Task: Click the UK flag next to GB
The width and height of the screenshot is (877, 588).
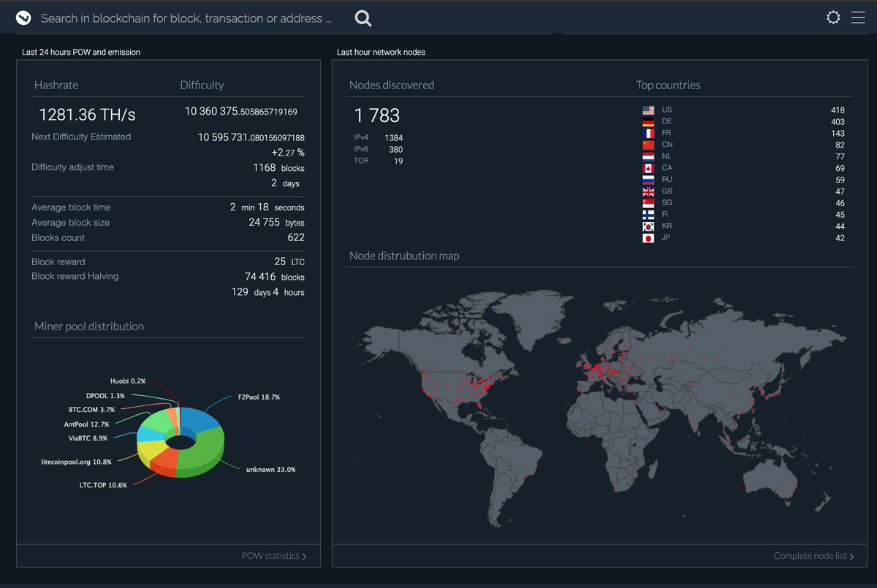Action: (648, 191)
